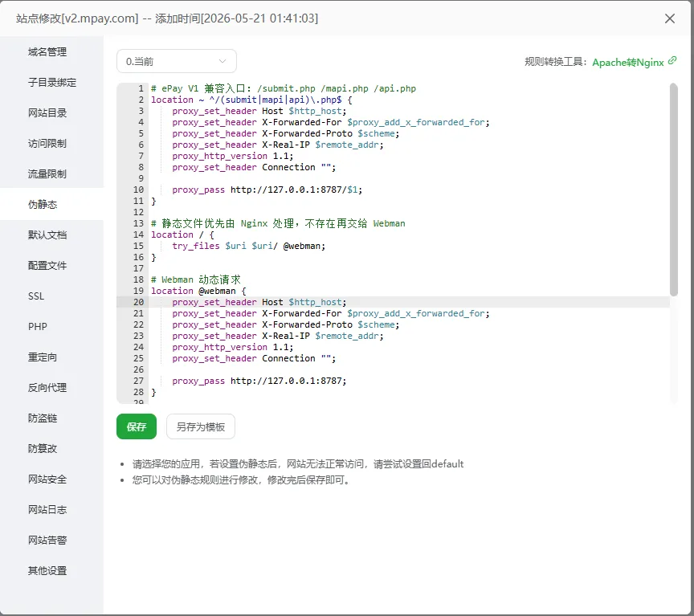
Task: Open the 域名管理 tab
Action: pos(47,51)
